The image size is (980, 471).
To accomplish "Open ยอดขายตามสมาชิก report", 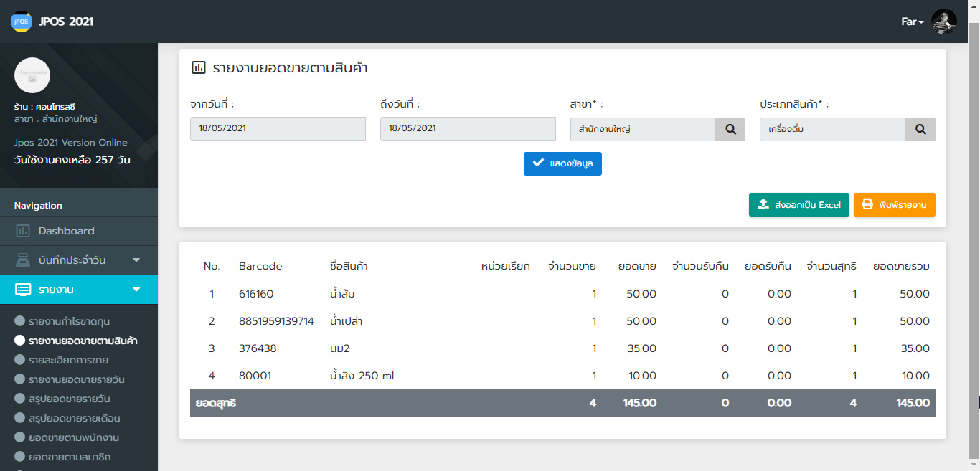I will coord(69,457).
